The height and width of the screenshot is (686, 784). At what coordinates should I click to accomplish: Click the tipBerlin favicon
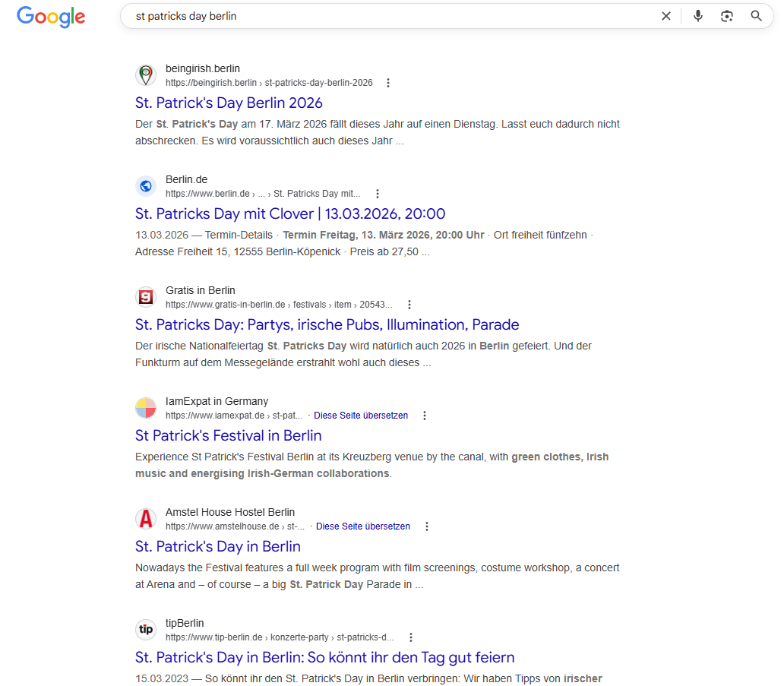146,630
